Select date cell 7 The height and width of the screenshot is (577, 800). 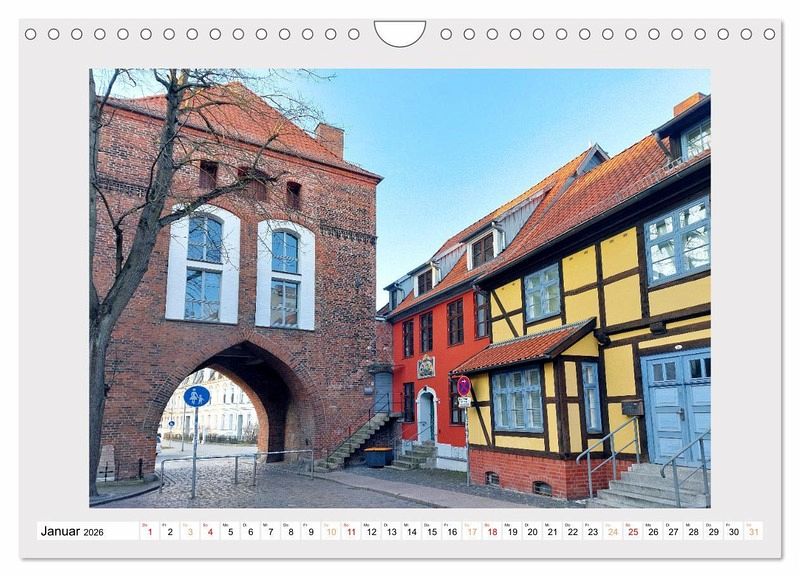pyautogui.click(x=270, y=531)
